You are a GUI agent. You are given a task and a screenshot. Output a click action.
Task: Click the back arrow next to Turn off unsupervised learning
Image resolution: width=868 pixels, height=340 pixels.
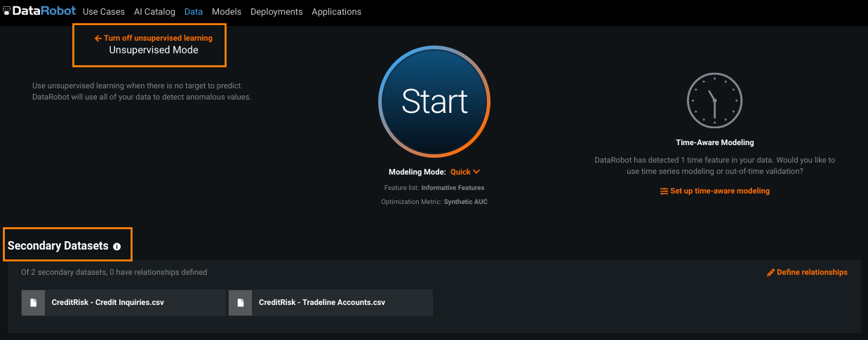[x=98, y=38]
